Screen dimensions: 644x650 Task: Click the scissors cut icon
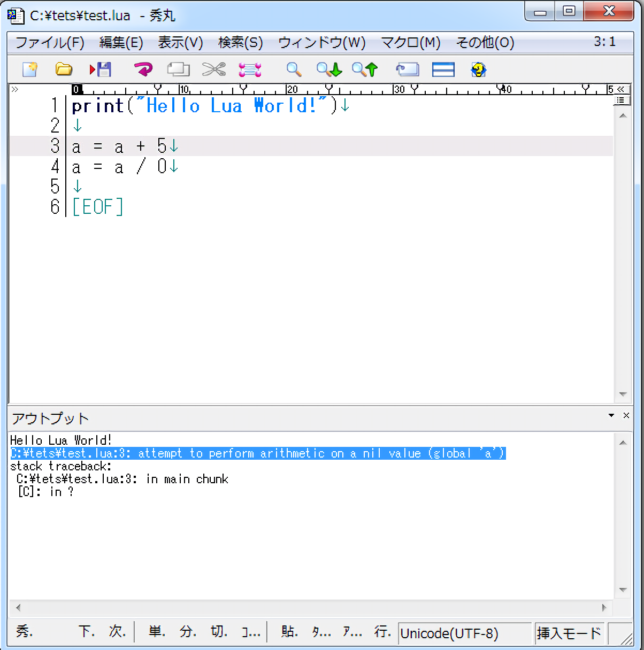213,69
